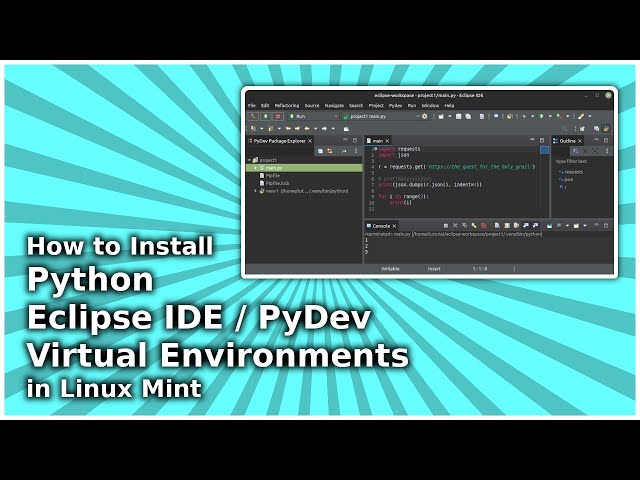Minimize the Package Explorer view
The height and width of the screenshot is (480, 640).
click(345, 140)
